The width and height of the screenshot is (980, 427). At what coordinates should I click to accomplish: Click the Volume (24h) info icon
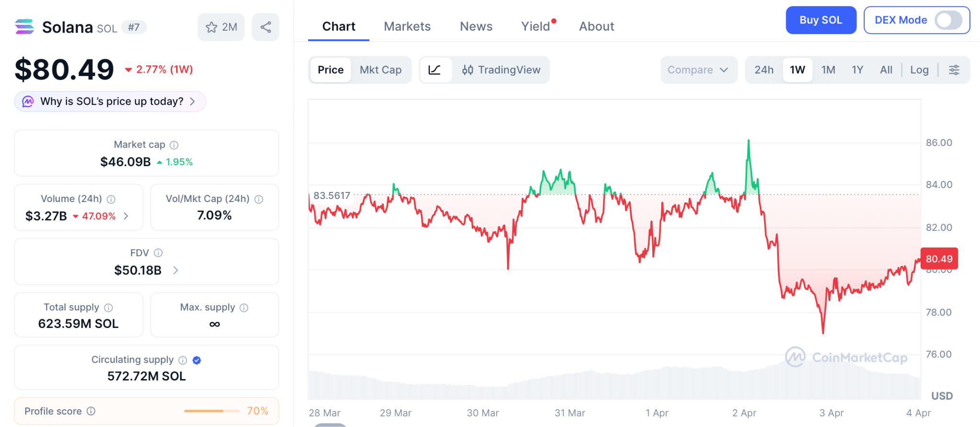point(111,199)
